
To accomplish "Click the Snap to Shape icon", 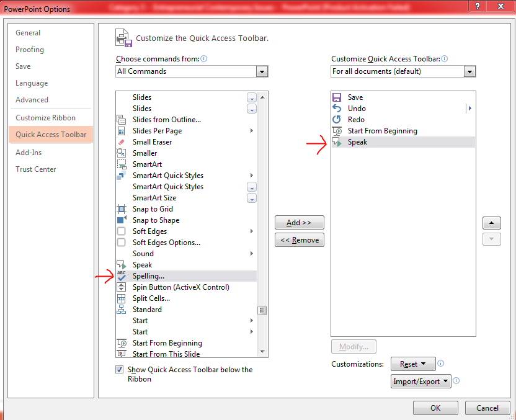I will coord(122,220).
